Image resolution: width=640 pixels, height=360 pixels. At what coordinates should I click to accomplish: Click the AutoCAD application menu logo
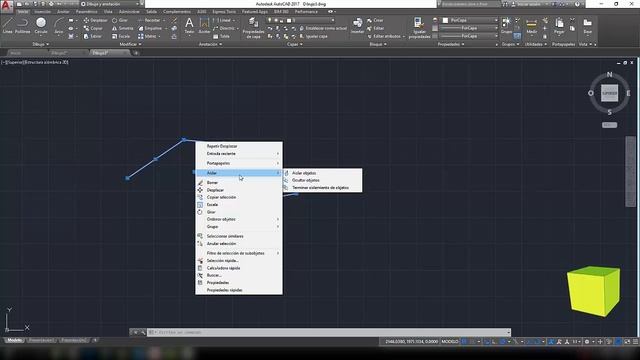(x=6, y=6)
